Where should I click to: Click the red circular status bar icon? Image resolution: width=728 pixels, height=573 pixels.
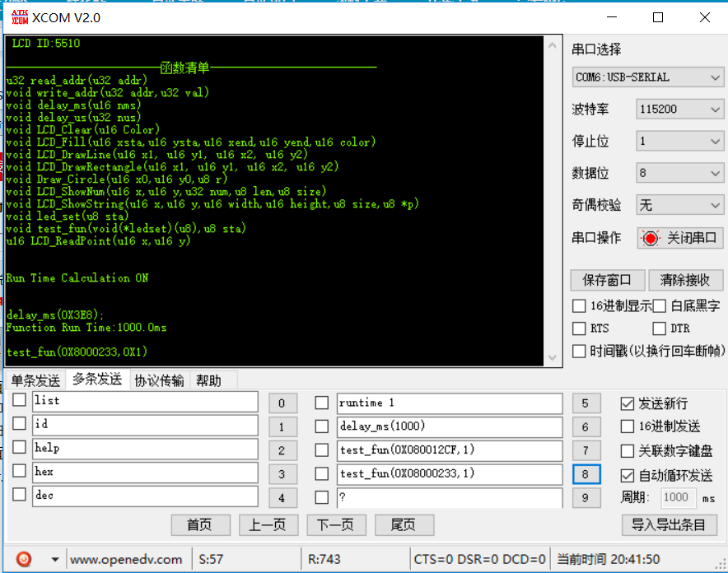(x=24, y=559)
